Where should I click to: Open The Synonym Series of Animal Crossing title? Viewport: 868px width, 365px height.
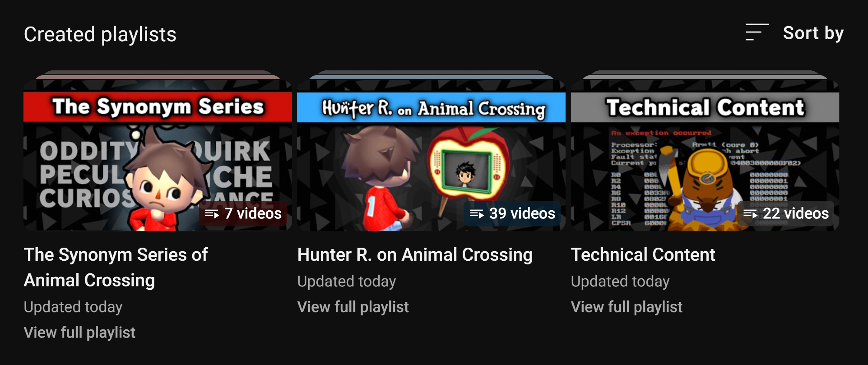tap(116, 267)
